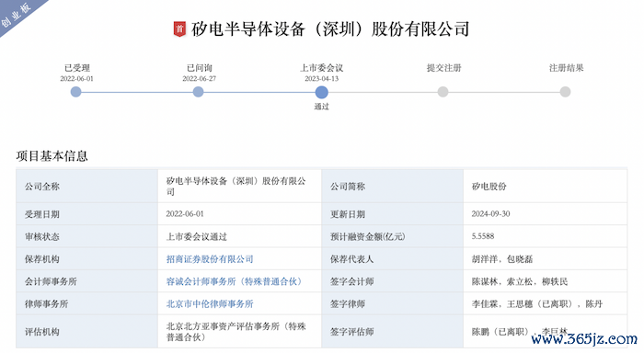Click the 提交注册 timeline dot

point(443,92)
